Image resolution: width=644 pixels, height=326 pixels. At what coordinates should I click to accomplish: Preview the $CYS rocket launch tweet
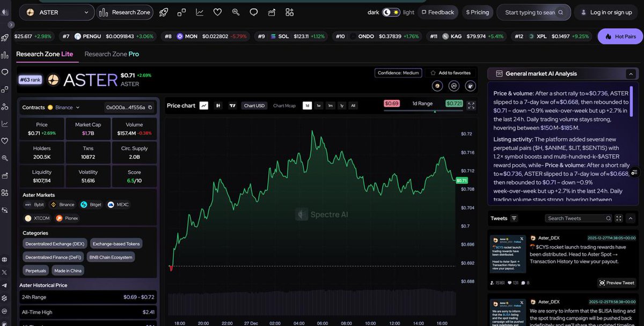point(617,283)
